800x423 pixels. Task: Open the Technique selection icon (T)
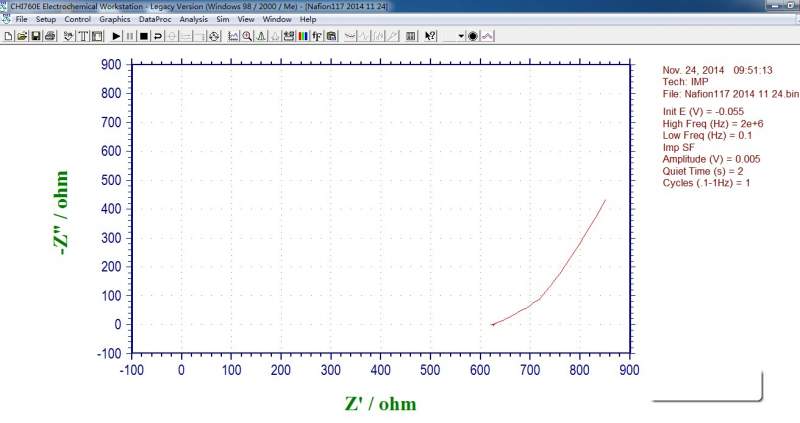tap(83, 36)
